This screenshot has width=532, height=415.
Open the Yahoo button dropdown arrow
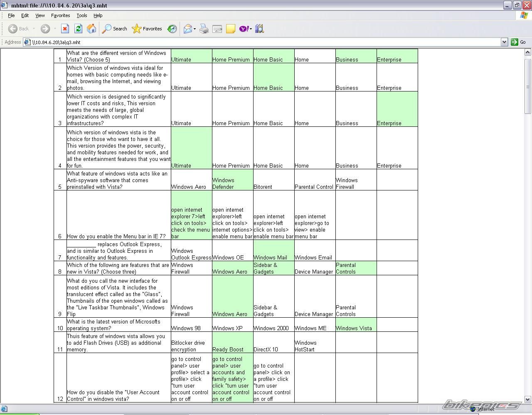251,29
